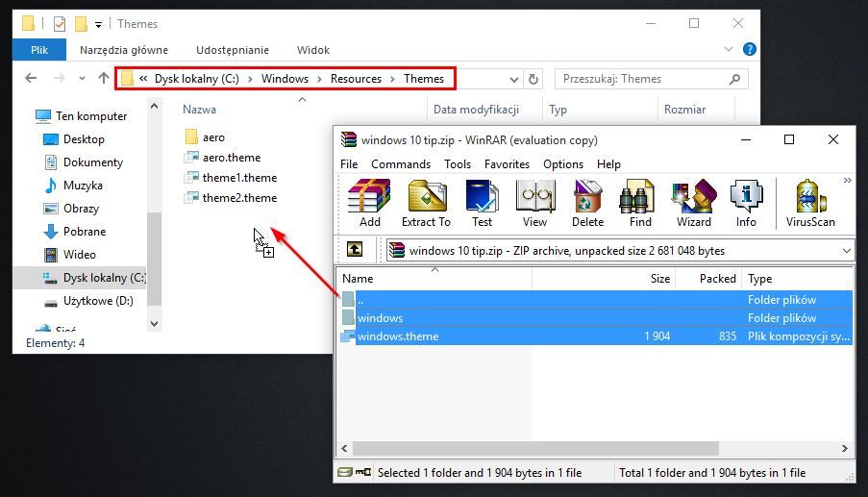
Task: Click the key icon in WinRAR status bar
Action: tap(363, 472)
